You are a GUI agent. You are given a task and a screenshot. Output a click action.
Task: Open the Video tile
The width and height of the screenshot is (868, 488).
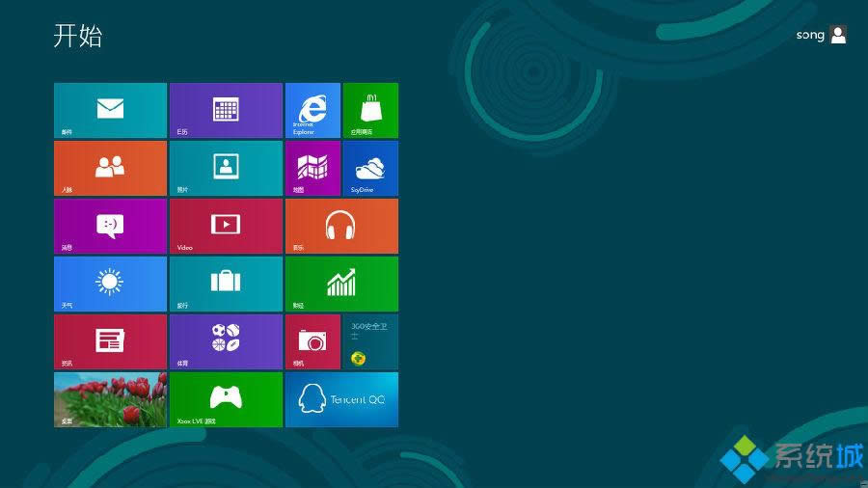[226, 226]
